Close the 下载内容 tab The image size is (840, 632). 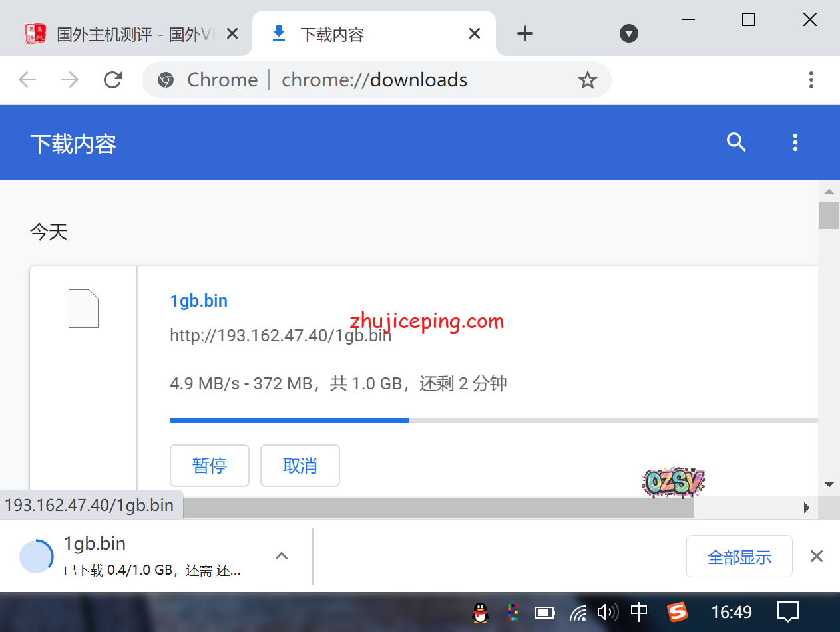[x=475, y=33]
